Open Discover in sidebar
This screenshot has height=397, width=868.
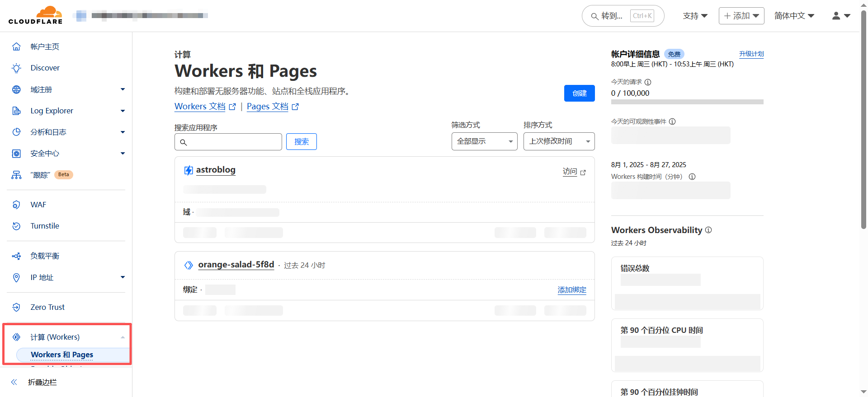click(x=45, y=68)
